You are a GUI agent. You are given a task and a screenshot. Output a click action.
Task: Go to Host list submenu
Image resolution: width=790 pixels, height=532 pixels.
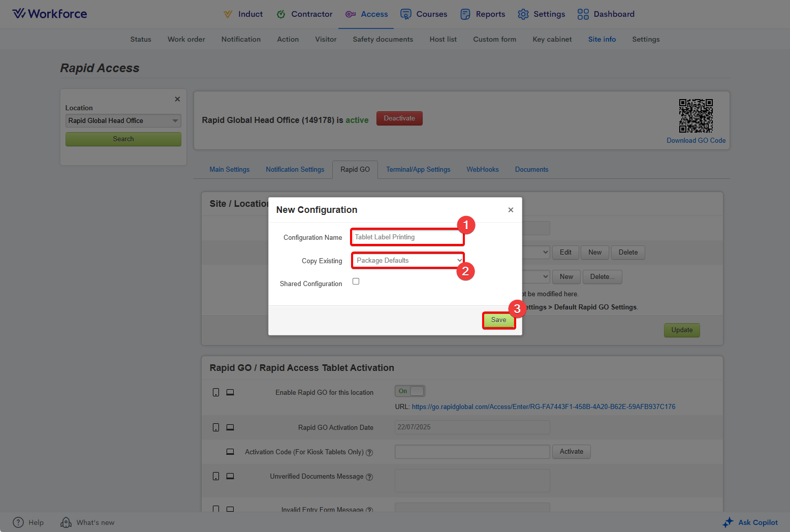pyautogui.click(x=443, y=39)
